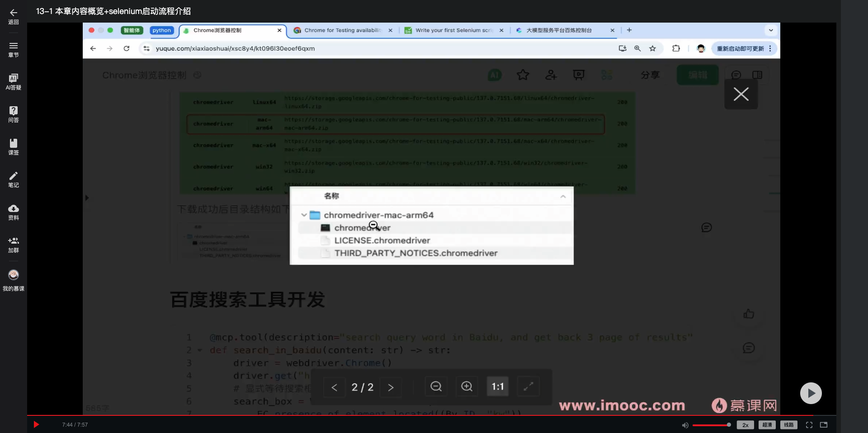Viewport: 868px width, 433px height.
Task: Click the small play icon in the player bar
Action: 36,424
